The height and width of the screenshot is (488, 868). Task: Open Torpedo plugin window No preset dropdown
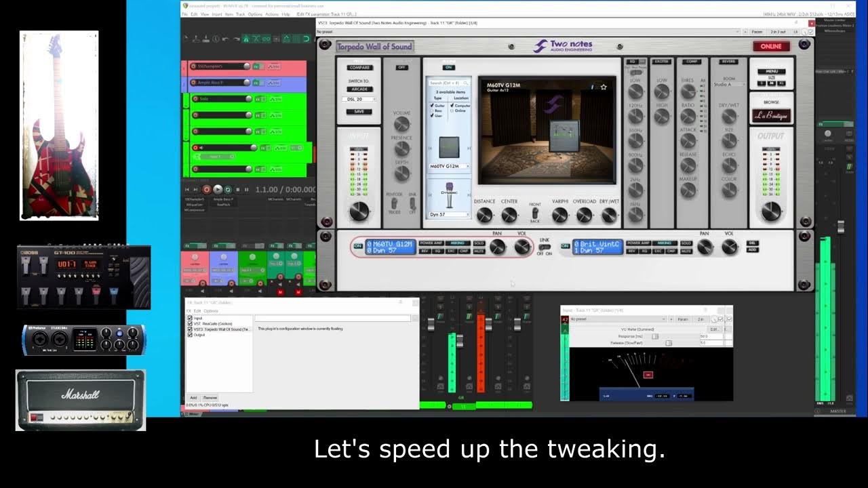528,32
